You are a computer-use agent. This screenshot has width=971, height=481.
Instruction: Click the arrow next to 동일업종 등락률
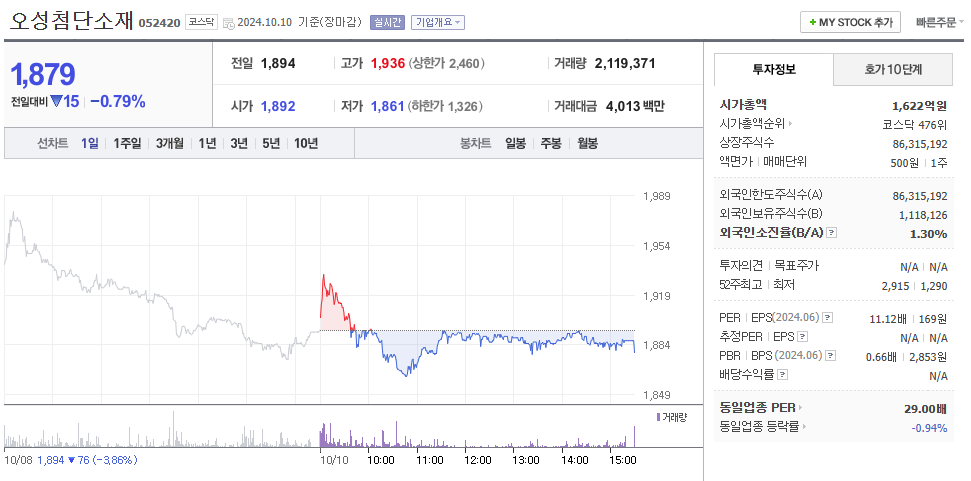pos(804,427)
